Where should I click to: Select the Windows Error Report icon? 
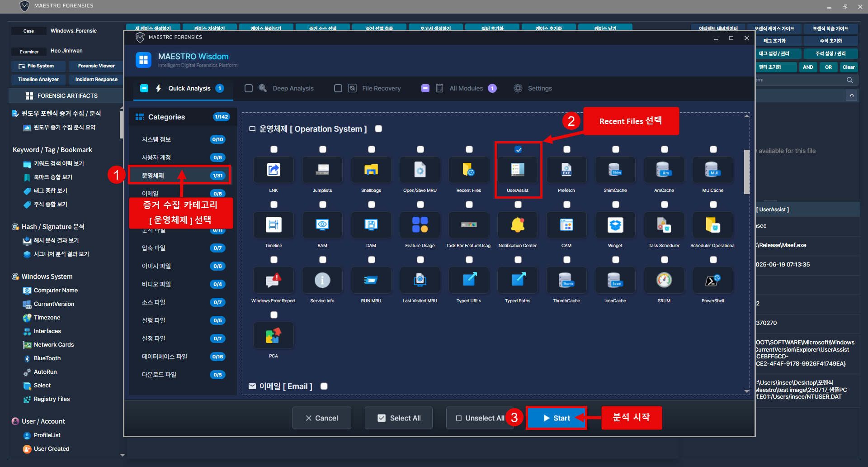coord(274,280)
